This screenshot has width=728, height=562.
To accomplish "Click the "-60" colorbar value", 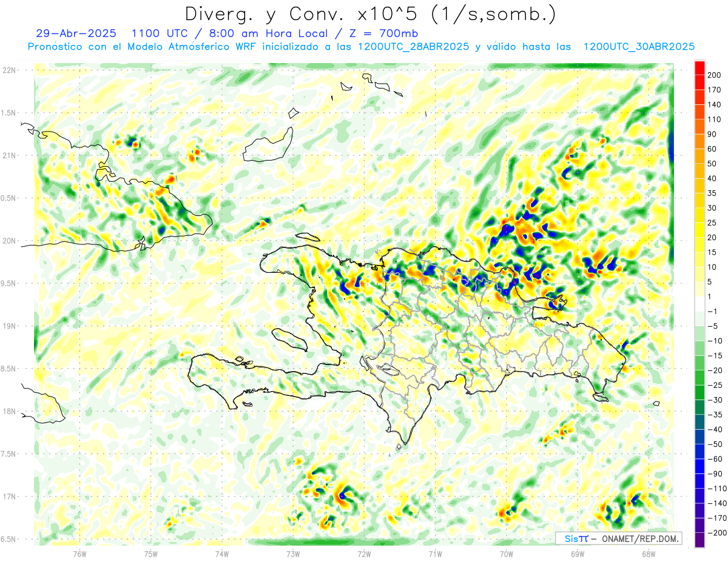I will (x=715, y=459).
